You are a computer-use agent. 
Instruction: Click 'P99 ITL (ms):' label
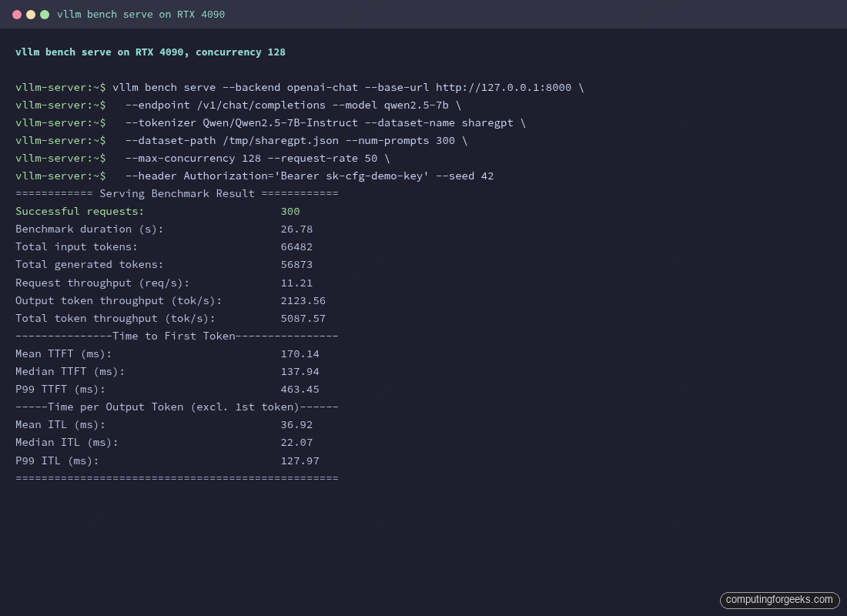tap(57, 461)
